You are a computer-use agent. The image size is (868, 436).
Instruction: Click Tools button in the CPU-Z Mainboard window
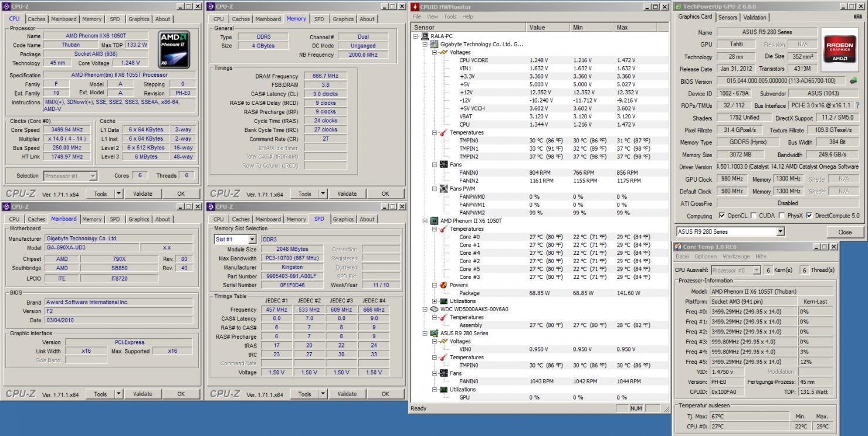100,394
